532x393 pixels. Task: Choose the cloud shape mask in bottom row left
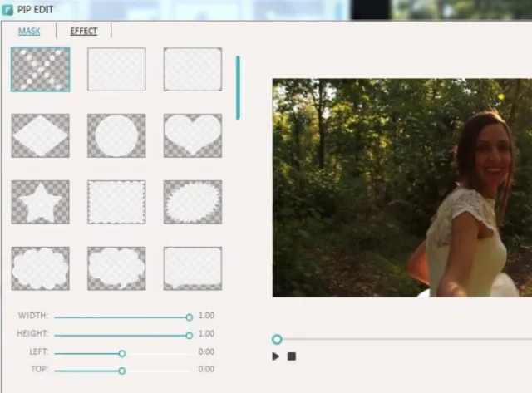41,268
